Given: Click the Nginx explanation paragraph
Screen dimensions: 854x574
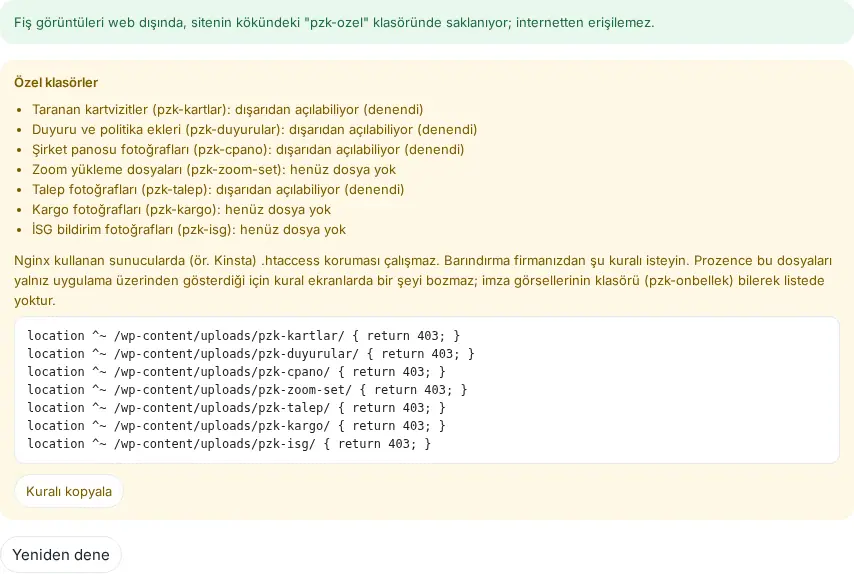Looking at the screenshot, I should [x=423, y=280].
